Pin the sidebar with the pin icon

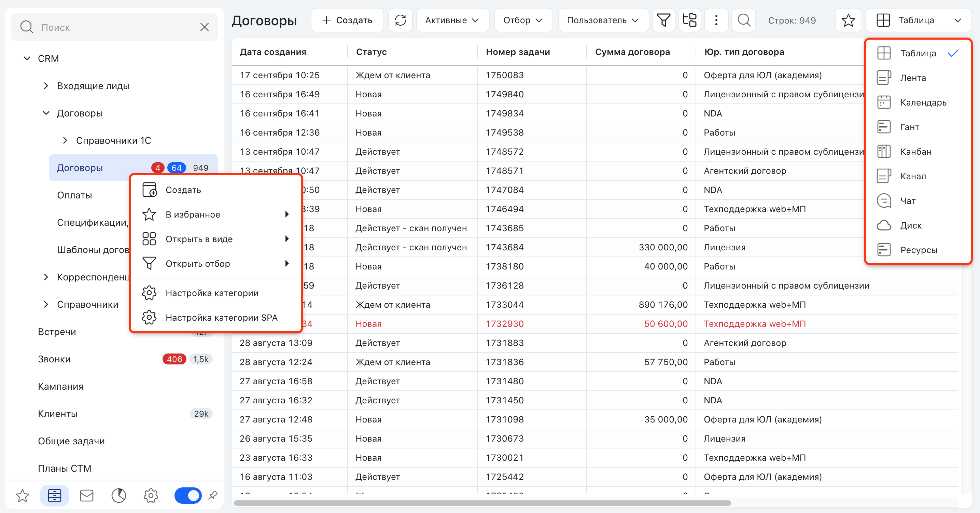click(x=213, y=496)
